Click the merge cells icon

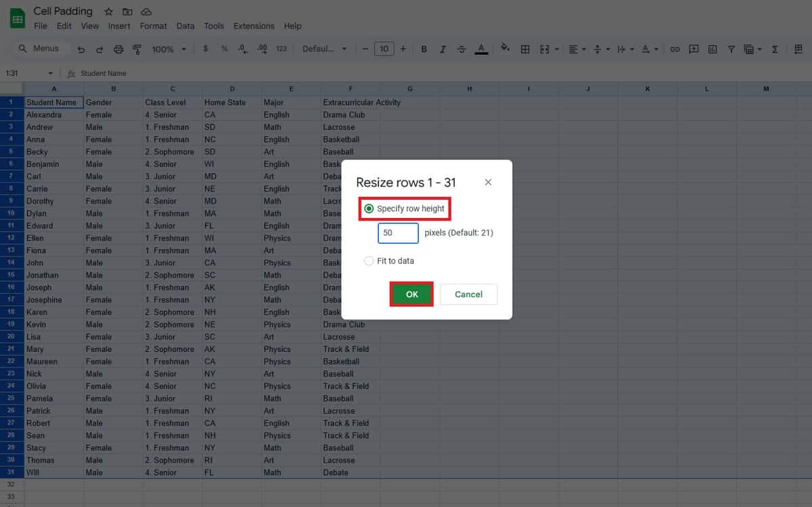[543, 49]
